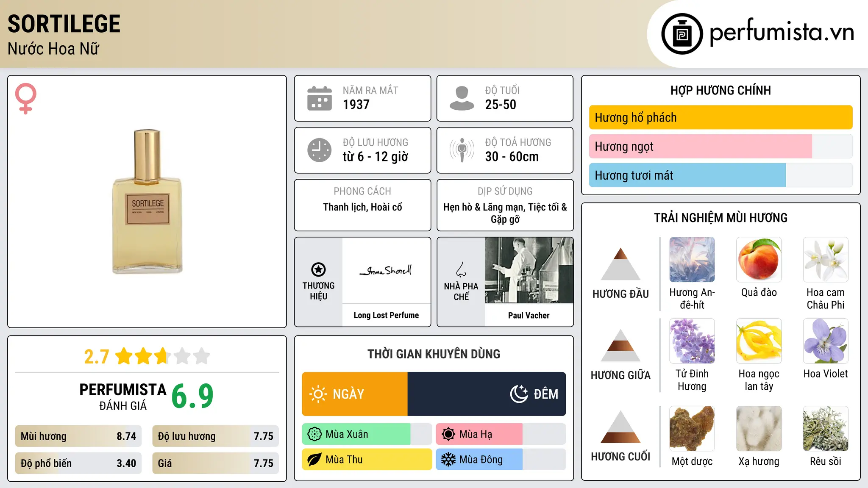Click the person icon beside Độ tuổi
Screen dimensions: 868x488
pos(462,98)
